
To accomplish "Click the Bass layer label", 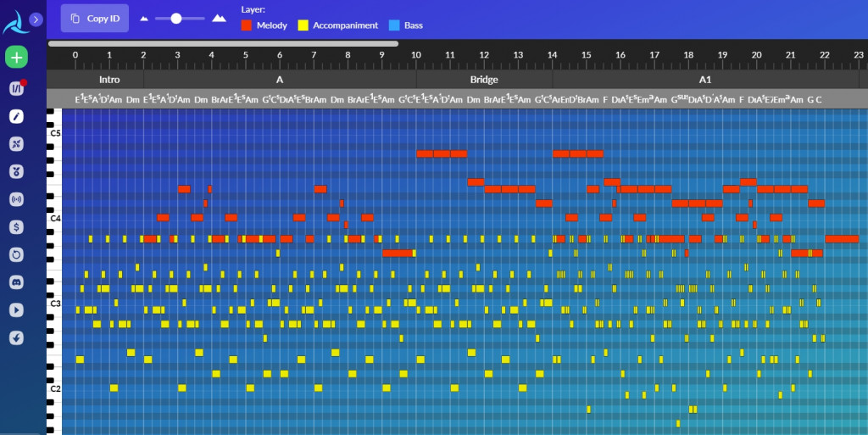I will [414, 25].
